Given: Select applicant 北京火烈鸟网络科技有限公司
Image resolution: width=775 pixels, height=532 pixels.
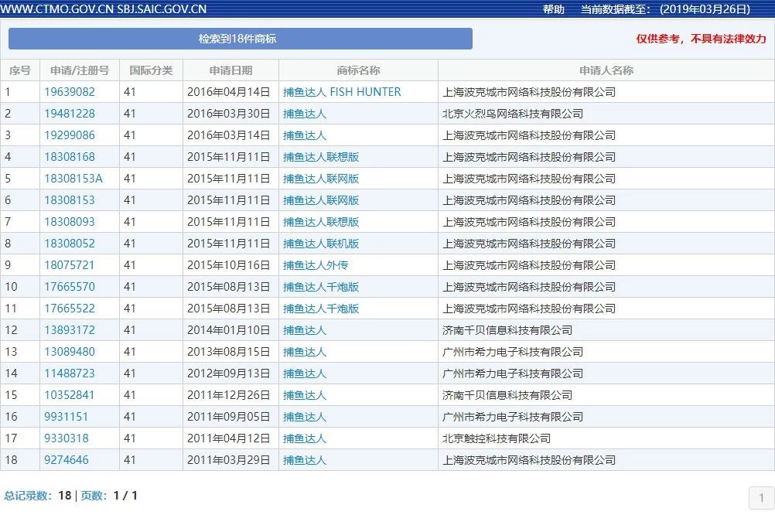Looking at the screenshot, I should 513,114.
